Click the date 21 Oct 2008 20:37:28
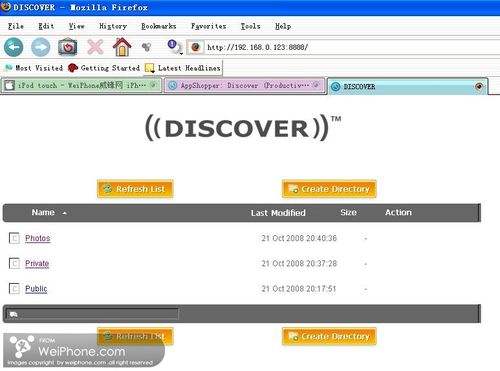 299,264
